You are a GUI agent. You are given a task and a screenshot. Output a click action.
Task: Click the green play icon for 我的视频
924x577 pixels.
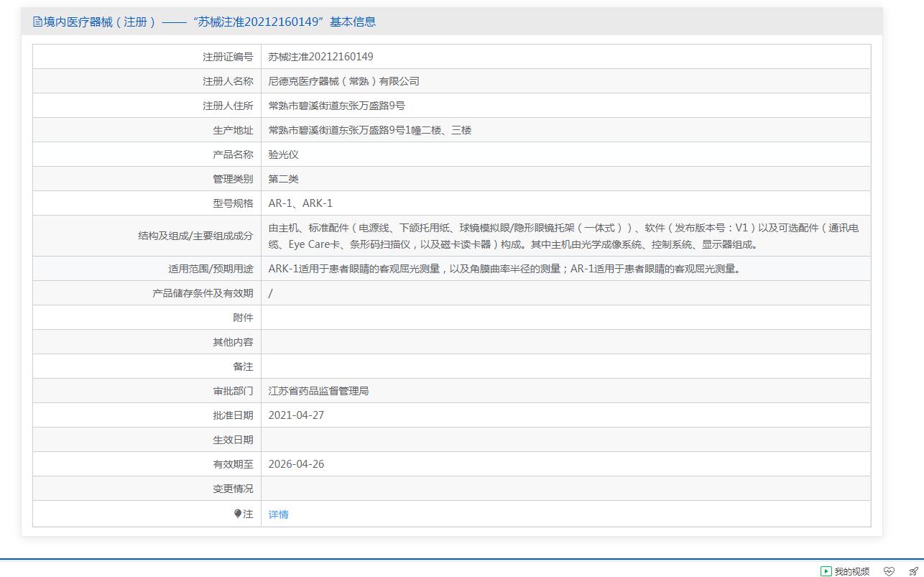pos(826,571)
